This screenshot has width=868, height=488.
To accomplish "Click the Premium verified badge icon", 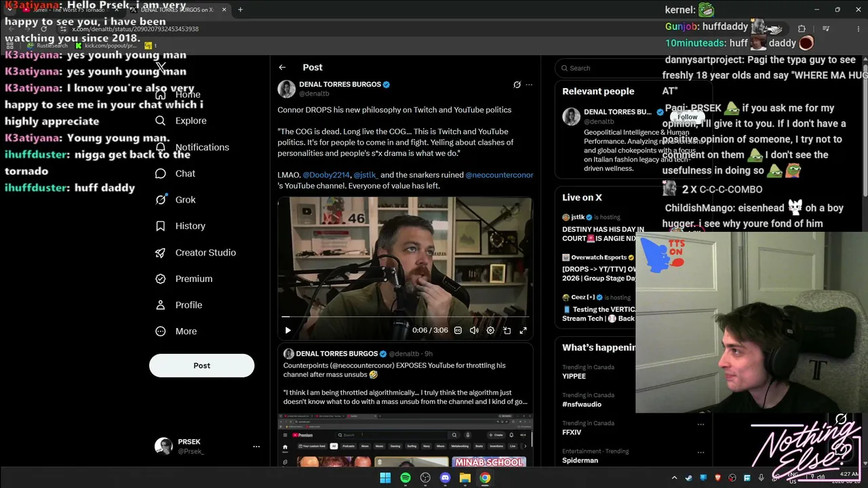I will point(160,279).
